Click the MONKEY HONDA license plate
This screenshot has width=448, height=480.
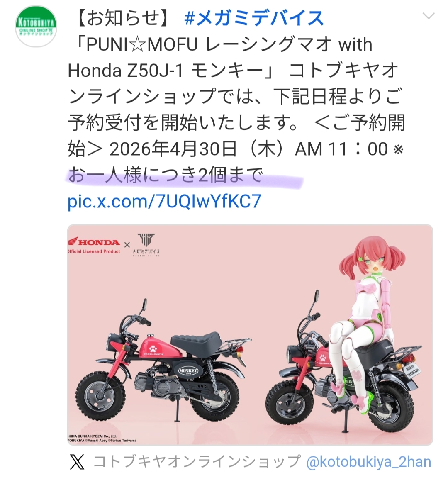tap(412, 371)
